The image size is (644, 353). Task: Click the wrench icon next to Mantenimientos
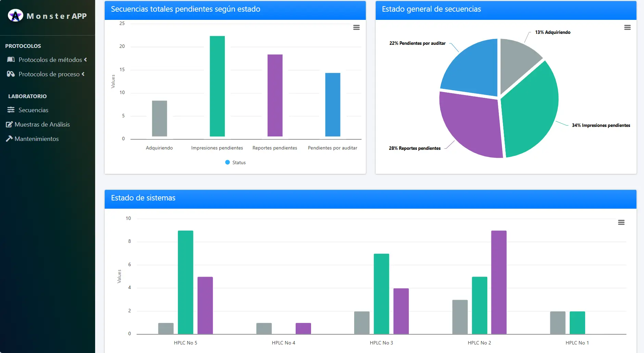9,139
